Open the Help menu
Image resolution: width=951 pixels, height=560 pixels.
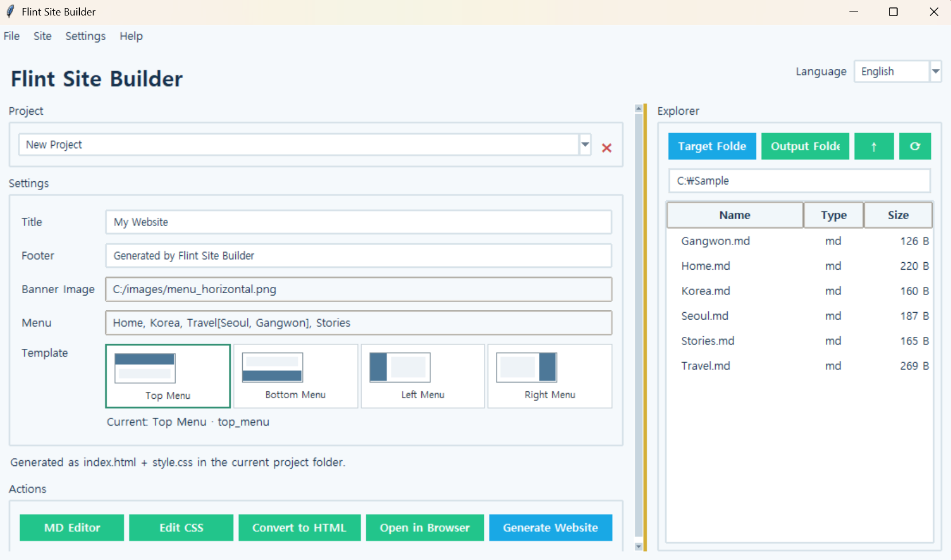click(131, 36)
